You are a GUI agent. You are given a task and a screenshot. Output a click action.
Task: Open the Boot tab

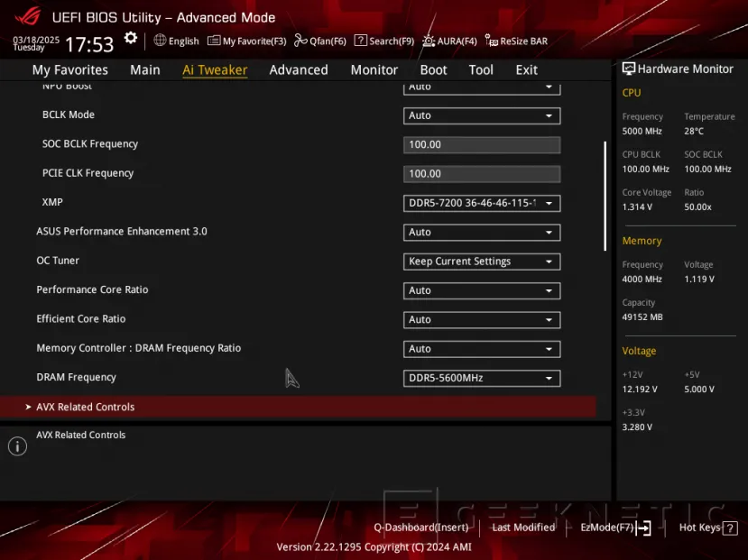click(x=433, y=70)
